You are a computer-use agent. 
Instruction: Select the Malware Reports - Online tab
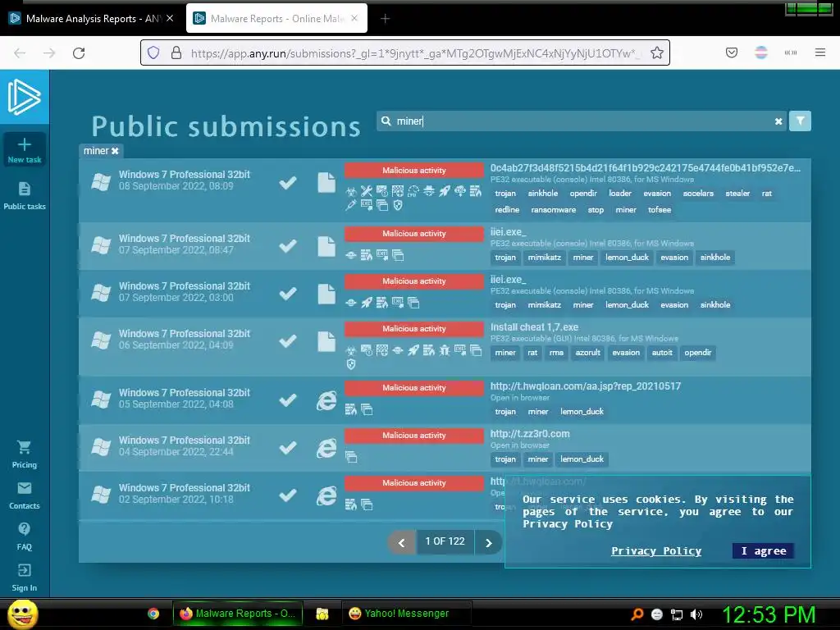coord(276,18)
